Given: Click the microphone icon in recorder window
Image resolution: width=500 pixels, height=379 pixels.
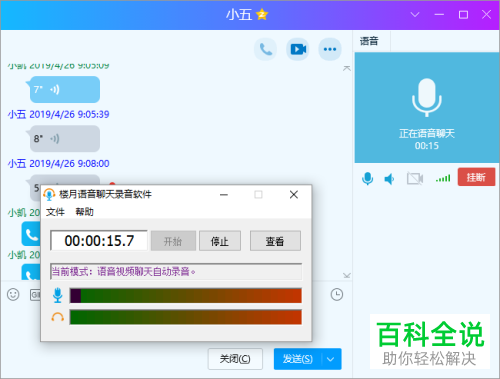Looking at the screenshot, I should pos(58,295).
